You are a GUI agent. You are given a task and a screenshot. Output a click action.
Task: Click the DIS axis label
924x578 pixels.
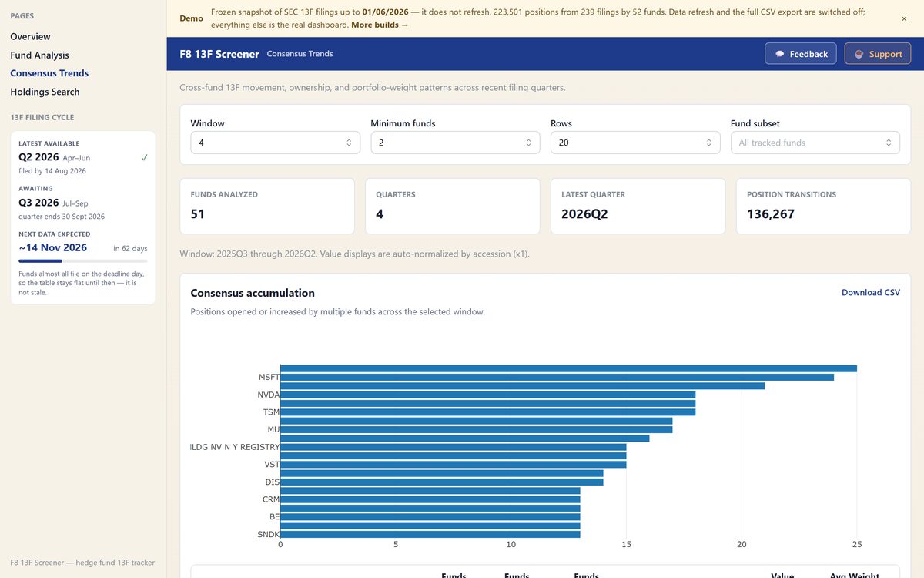tap(273, 482)
